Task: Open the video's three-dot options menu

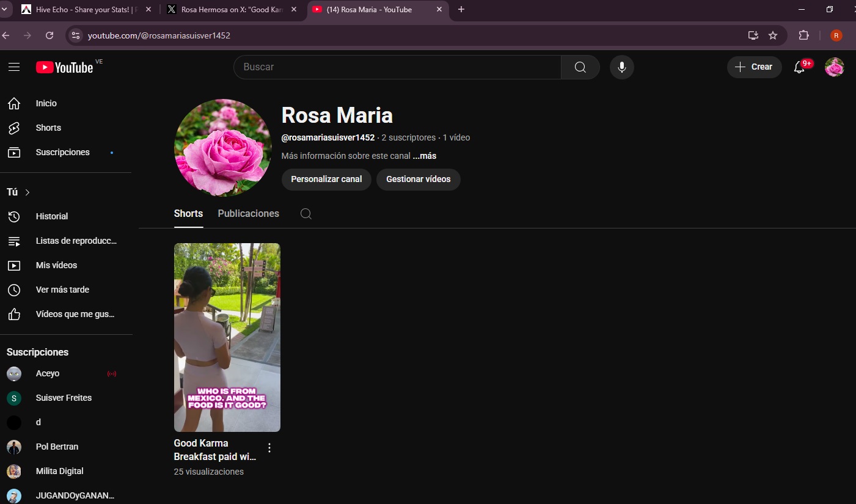Action: pyautogui.click(x=269, y=448)
